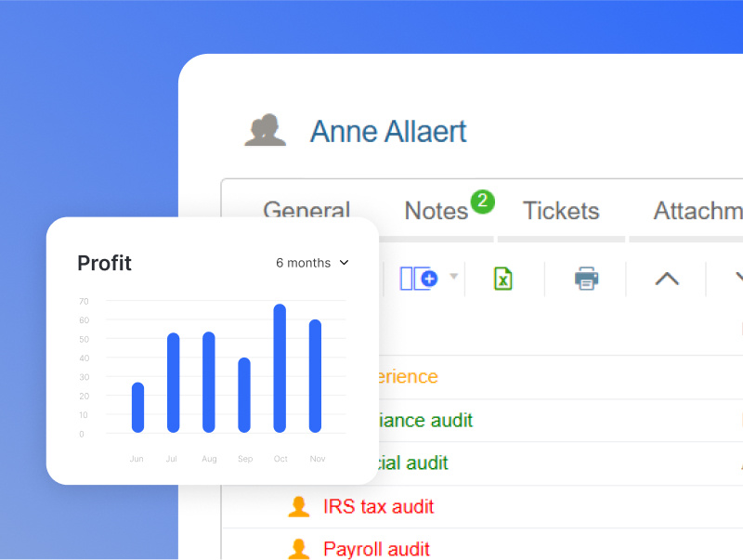This screenshot has height=560, width=743.
Task: Click the "40" value on the chart axis
Action: coord(84,358)
